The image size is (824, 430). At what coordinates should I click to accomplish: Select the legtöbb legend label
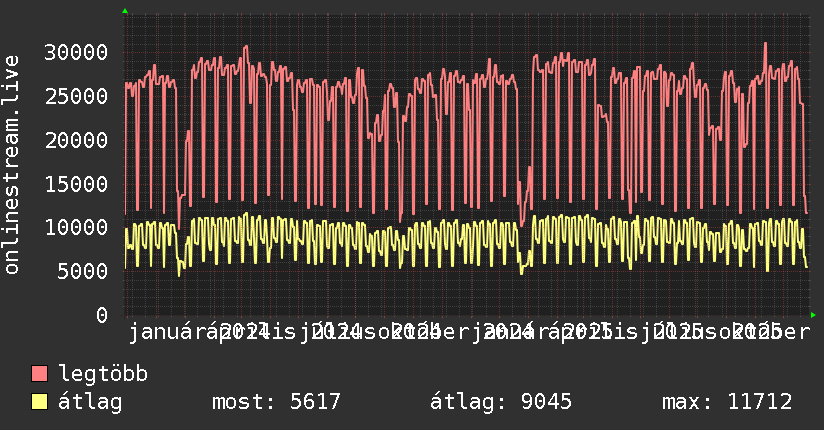click(x=103, y=375)
